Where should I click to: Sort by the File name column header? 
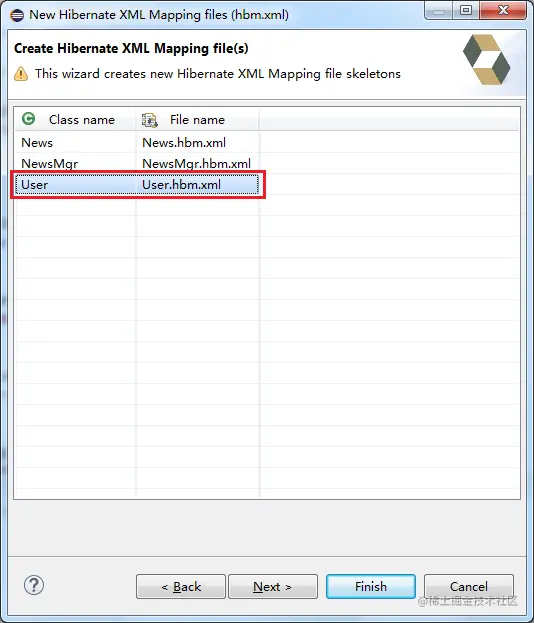click(x=197, y=120)
